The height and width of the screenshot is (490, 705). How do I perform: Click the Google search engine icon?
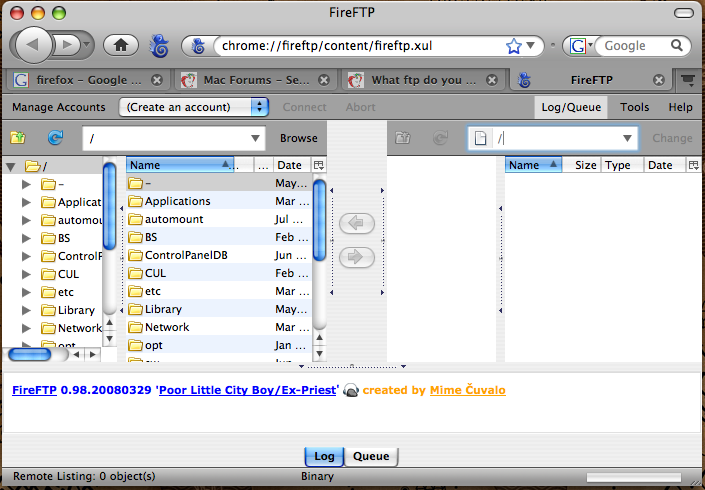[577, 46]
